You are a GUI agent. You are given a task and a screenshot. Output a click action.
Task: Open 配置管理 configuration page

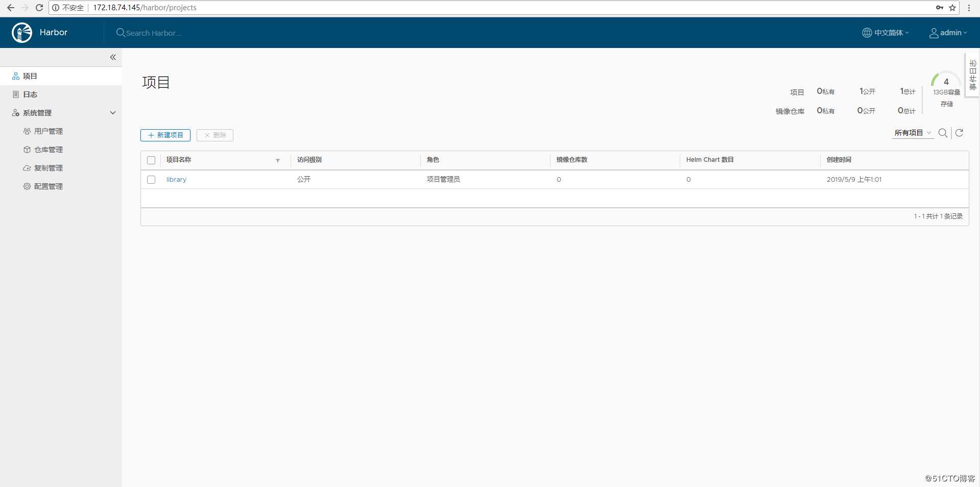tap(48, 186)
